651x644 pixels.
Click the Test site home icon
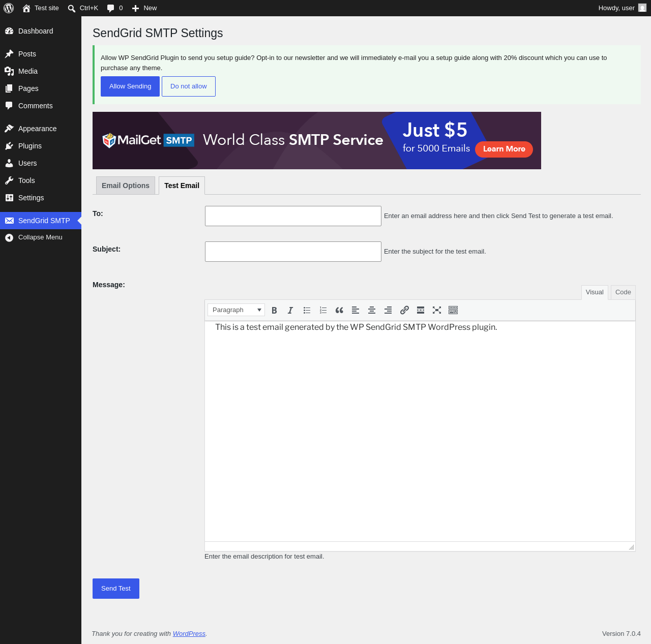(x=26, y=8)
